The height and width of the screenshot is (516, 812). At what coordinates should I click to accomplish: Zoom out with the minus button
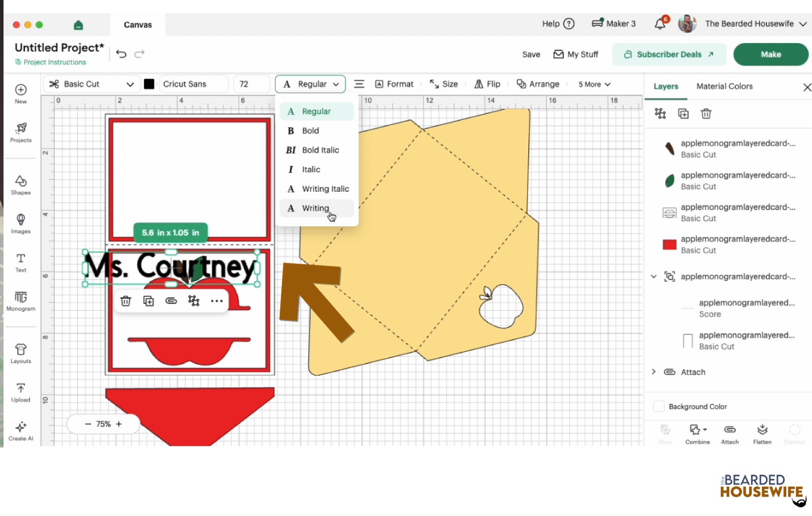click(88, 424)
